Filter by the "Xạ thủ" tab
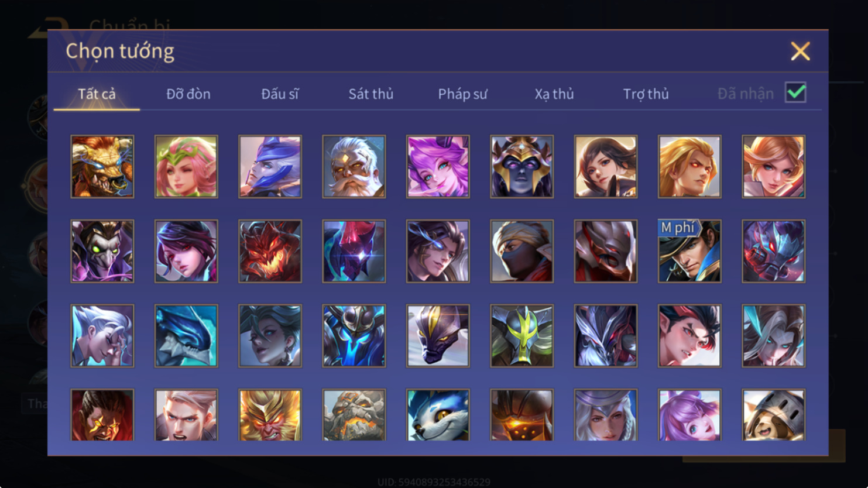Viewport: 868px width, 488px height. (554, 94)
